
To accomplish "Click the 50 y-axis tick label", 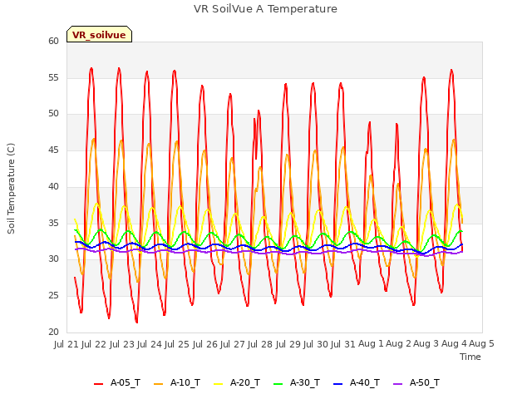I will tap(53, 114).
